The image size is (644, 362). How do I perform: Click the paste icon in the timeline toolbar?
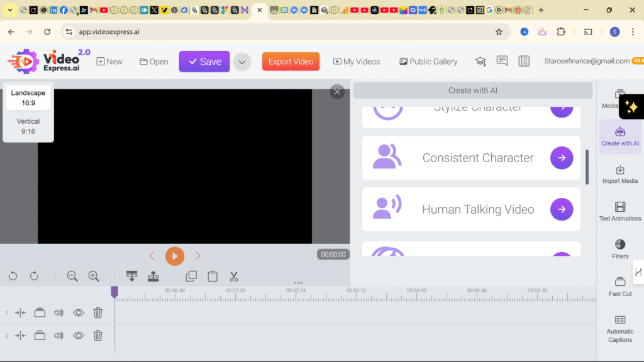click(212, 276)
